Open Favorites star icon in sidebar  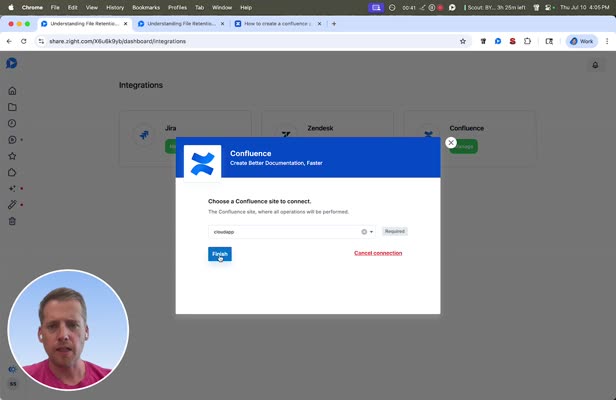tap(12, 156)
